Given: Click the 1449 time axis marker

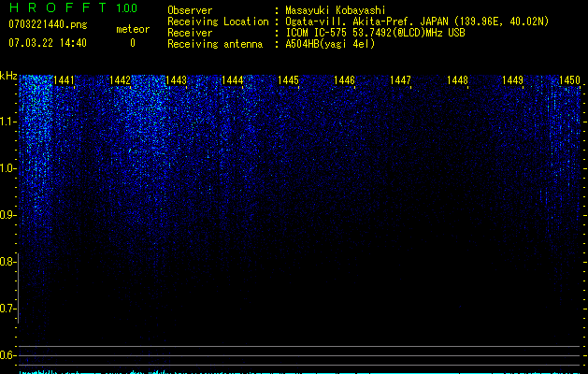Looking at the screenshot, I should pyautogui.click(x=512, y=80).
